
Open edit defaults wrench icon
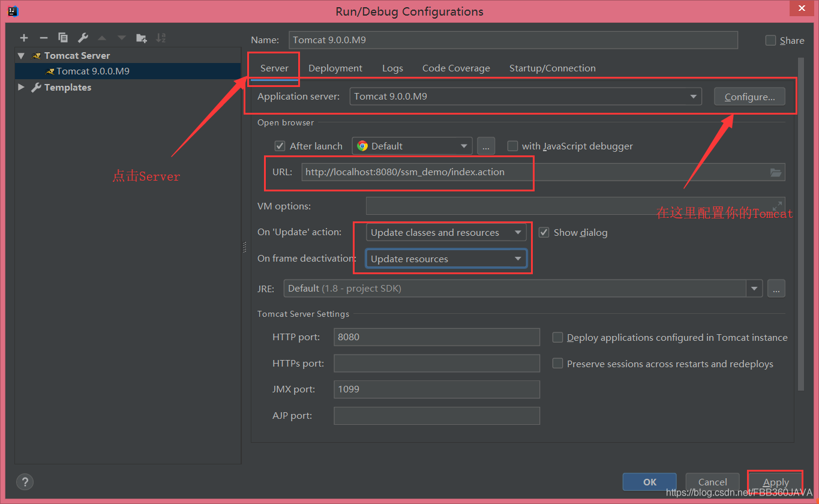(x=83, y=38)
